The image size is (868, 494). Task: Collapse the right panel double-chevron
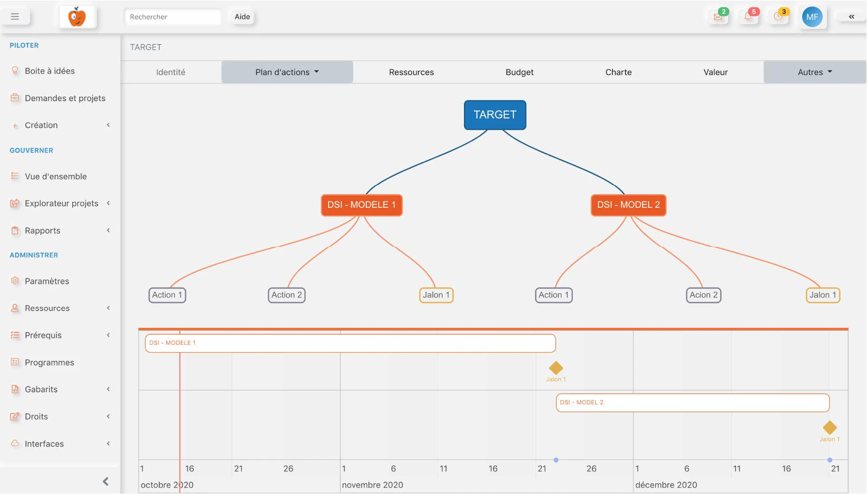[852, 17]
